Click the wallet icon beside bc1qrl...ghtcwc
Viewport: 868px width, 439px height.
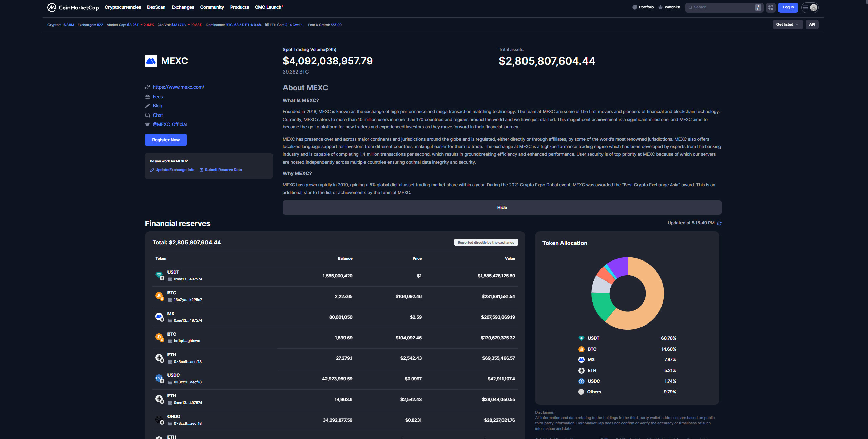point(170,341)
